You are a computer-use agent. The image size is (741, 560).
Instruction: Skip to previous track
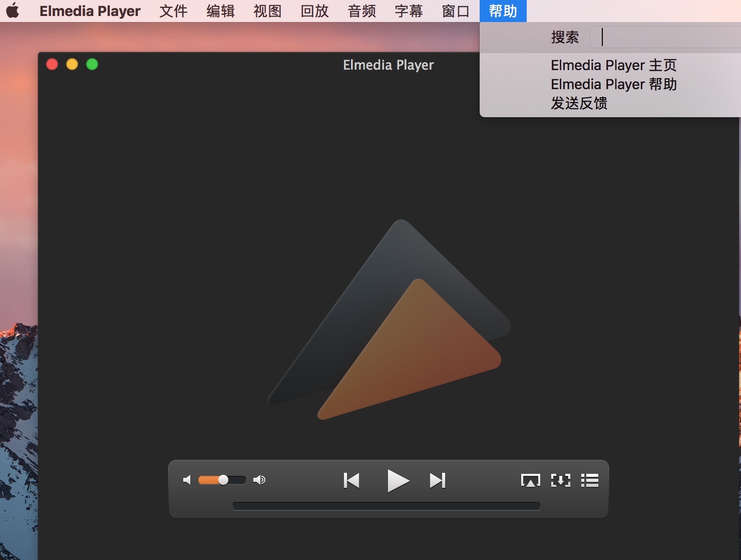(x=351, y=481)
